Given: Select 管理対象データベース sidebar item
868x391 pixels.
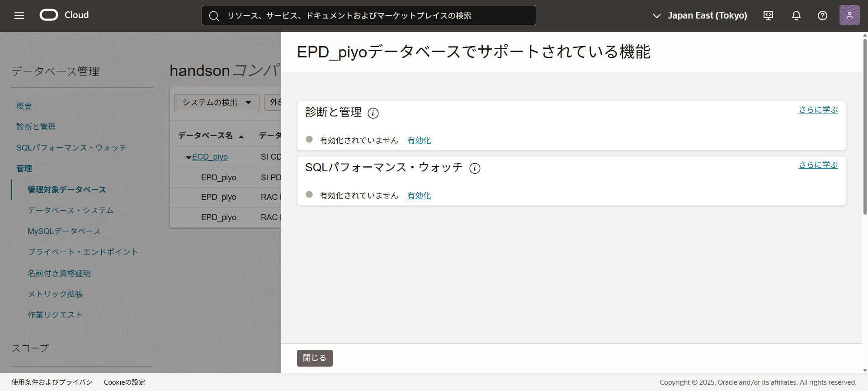Looking at the screenshot, I should click(x=67, y=189).
